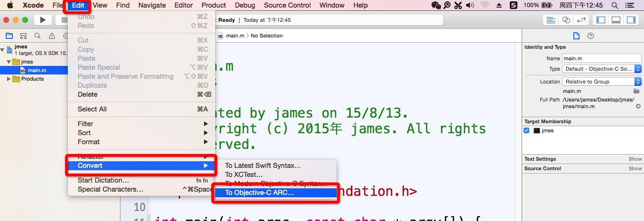Show Text Settings section
Image resolution: width=644 pixels, height=221 pixels.
635,159
